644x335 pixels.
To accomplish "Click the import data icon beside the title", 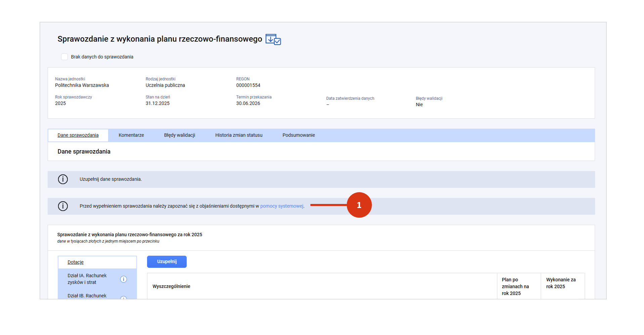I will (x=273, y=39).
